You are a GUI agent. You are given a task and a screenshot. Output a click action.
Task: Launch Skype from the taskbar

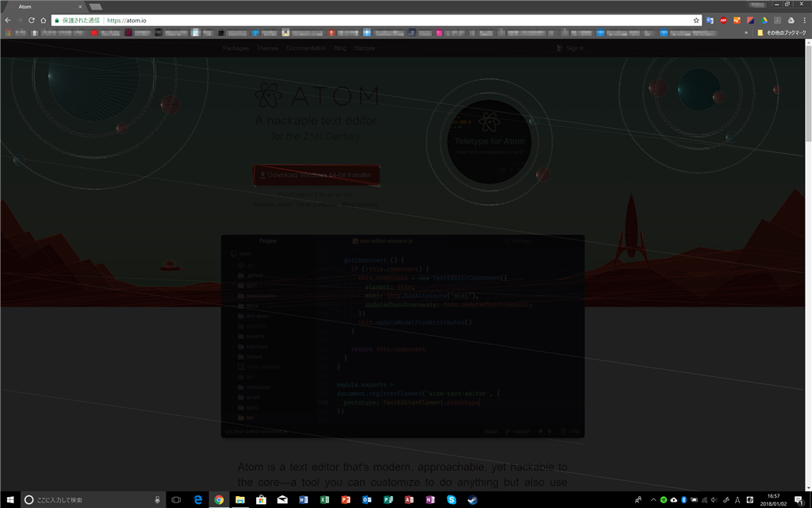451,500
